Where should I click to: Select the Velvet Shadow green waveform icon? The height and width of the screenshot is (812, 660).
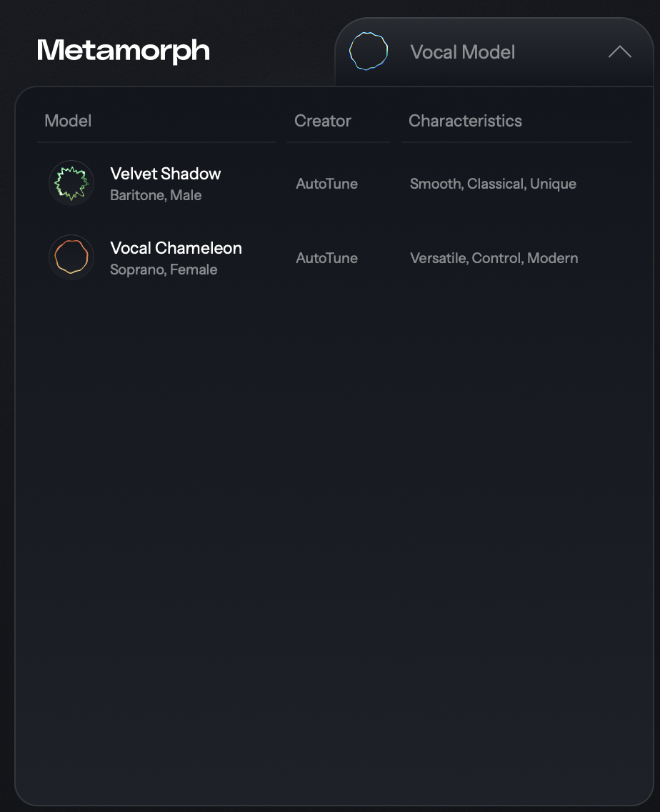71,183
